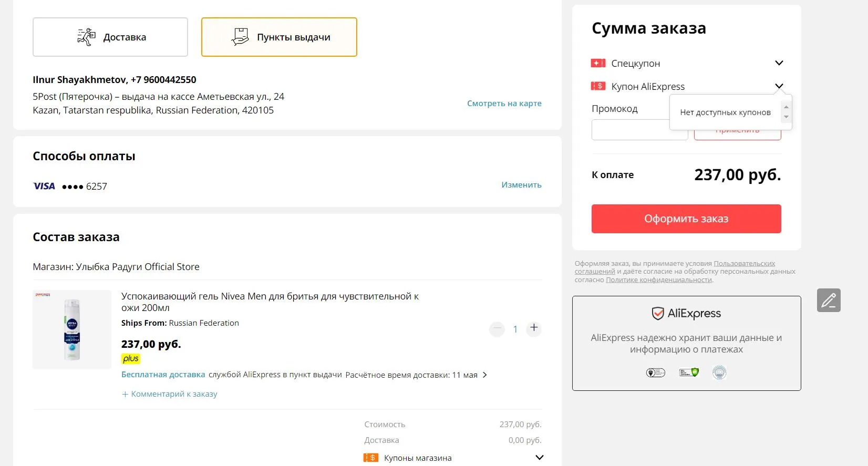Image resolution: width=868 pixels, height=466 pixels.
Task: Click the VISA card logo
Action: tap(44, 186)
